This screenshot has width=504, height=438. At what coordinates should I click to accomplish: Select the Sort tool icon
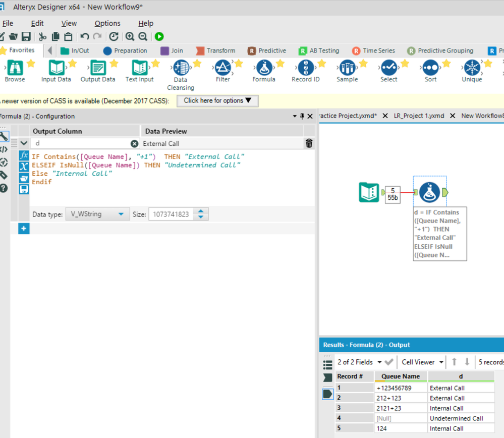430,68
